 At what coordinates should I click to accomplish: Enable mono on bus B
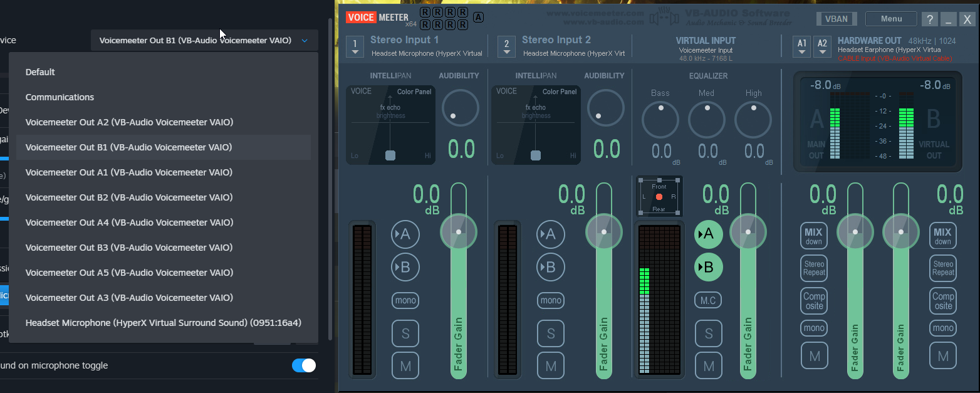point(943,328)
